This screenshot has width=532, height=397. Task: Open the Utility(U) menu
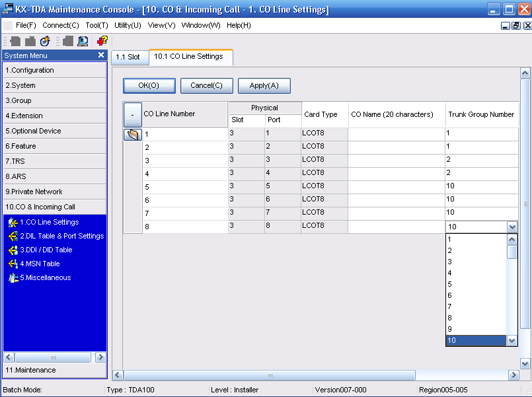[128, 25]
